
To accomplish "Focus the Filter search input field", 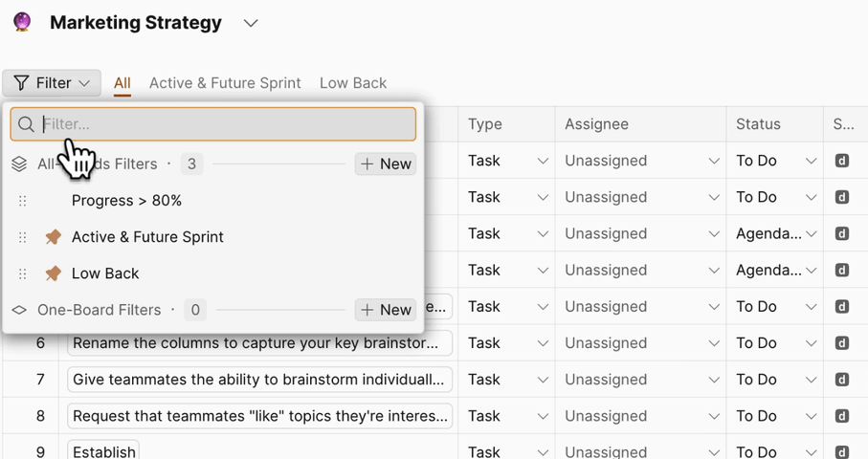I will (x=225, y=124).
